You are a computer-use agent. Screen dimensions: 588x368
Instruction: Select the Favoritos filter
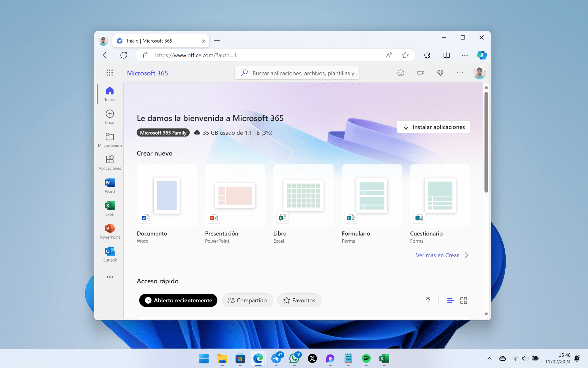299,300
